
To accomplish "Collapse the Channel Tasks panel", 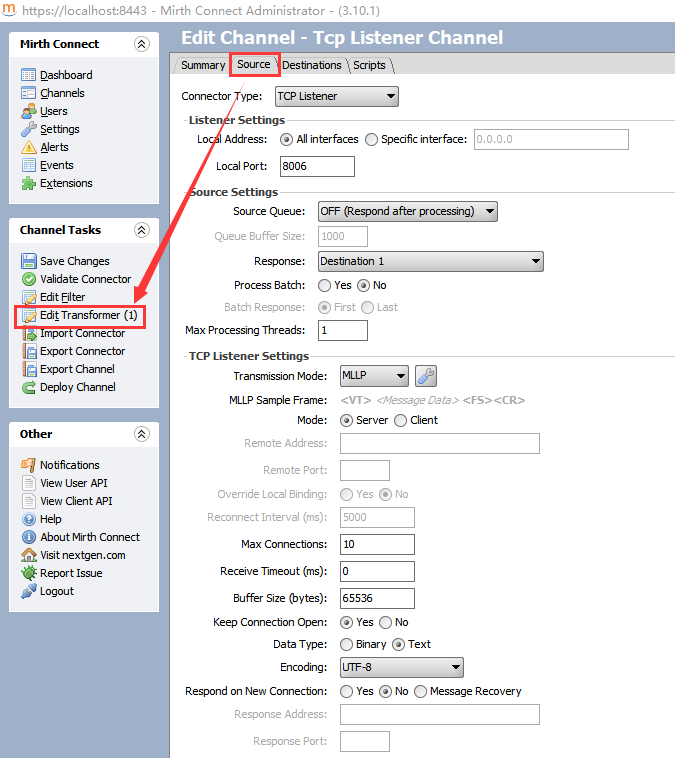I will click(x=141, y=230).
